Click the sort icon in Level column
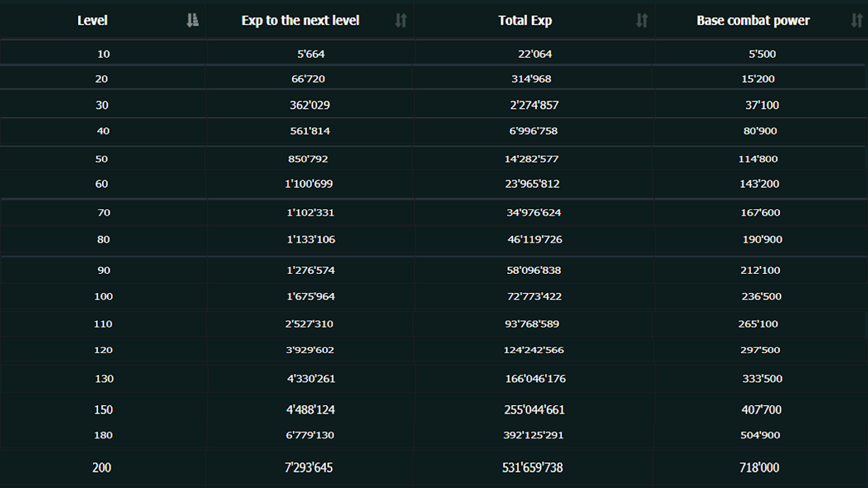 click(192, 21)
